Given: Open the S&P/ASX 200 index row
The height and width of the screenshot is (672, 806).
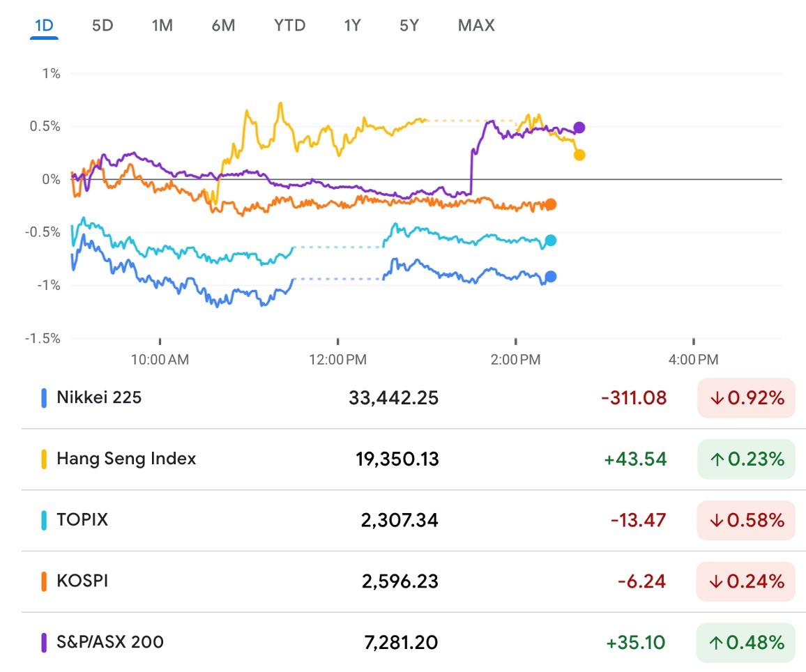Looking at the screenshot, I should pos(413,642).
